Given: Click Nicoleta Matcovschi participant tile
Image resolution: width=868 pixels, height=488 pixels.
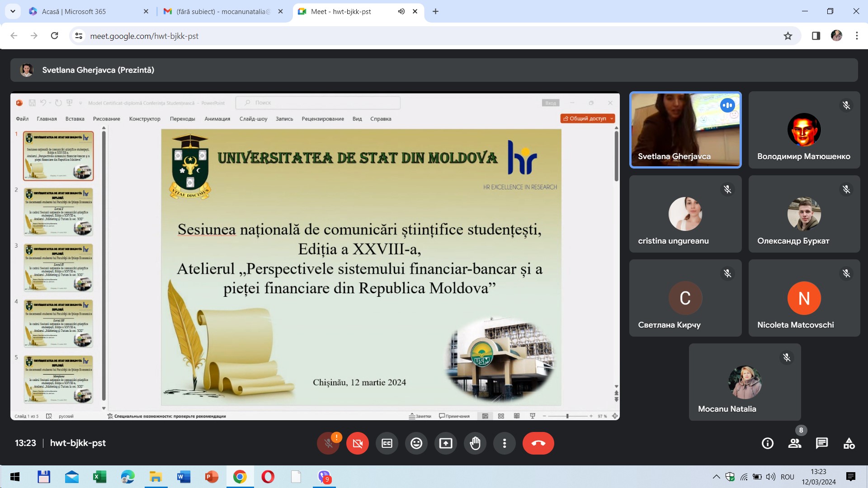Looking at the screenshot, I should pos(804,298).
